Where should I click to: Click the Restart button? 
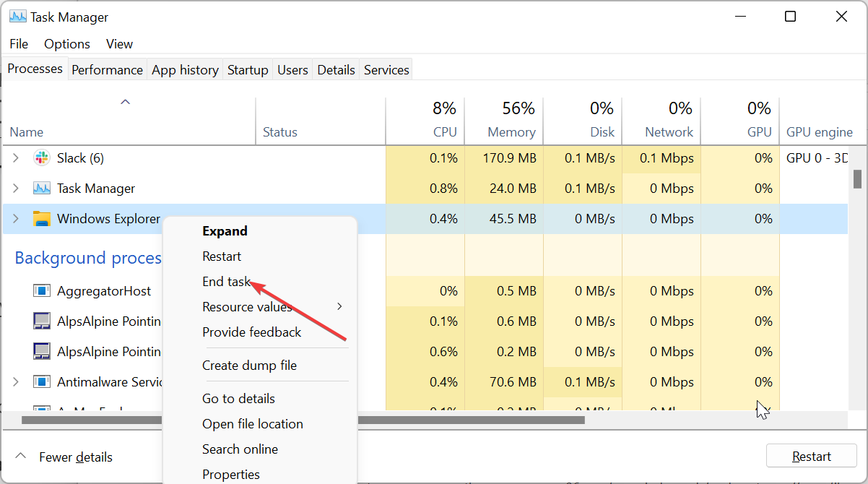pos(811,456)
